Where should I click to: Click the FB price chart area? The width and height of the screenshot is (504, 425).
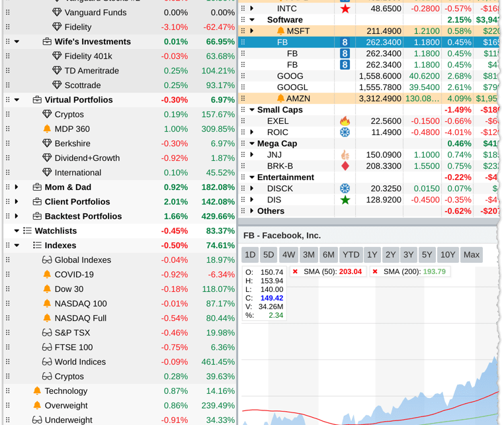(x=370, y=346)
